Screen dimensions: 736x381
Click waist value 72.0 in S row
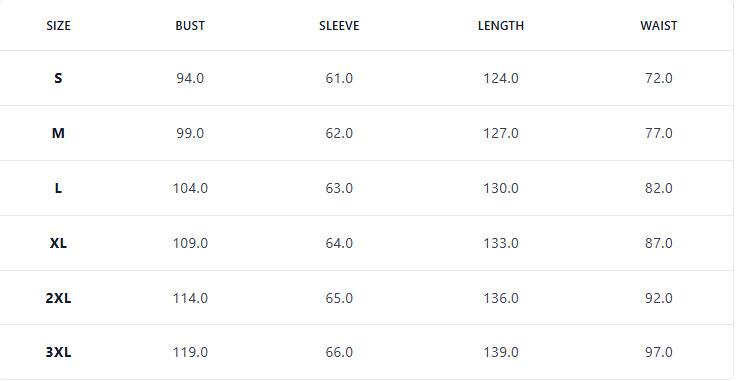click(x=659, y=78)
